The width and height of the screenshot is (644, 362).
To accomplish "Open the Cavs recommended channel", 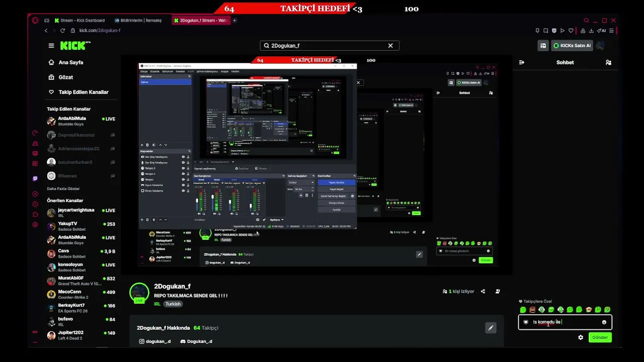I will tap(82, 253).
